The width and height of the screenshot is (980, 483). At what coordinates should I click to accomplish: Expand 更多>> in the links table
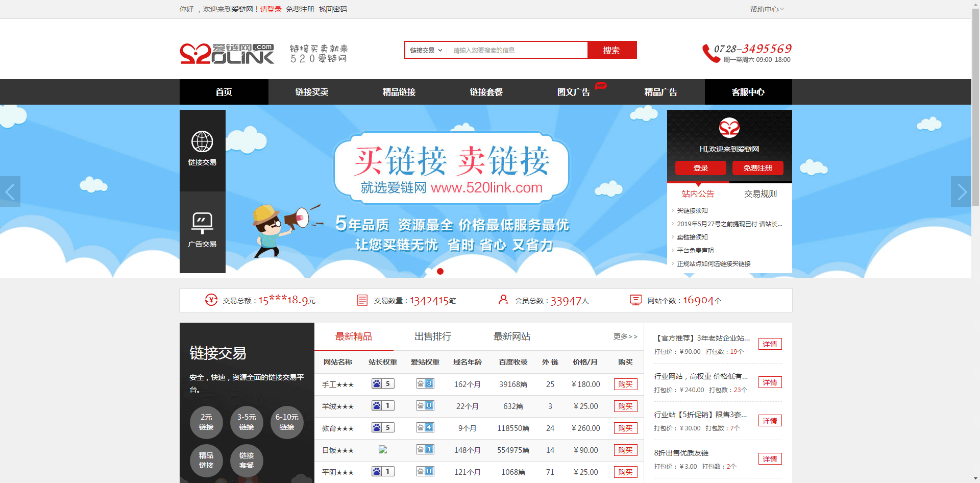[x=625, y=336]
